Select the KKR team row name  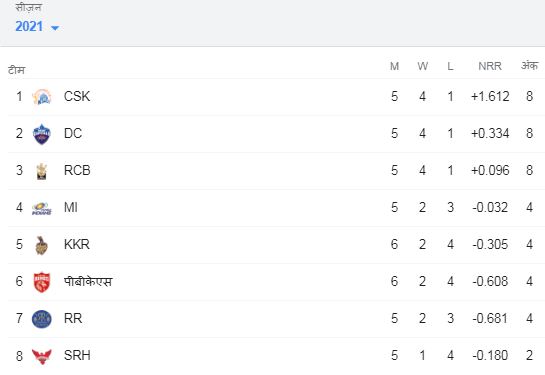[x=77, y=244]
